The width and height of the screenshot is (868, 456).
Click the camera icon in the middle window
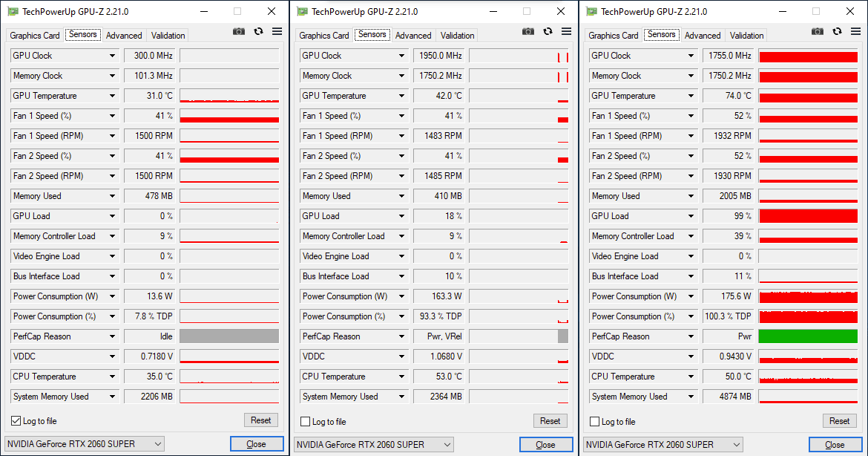527,31
